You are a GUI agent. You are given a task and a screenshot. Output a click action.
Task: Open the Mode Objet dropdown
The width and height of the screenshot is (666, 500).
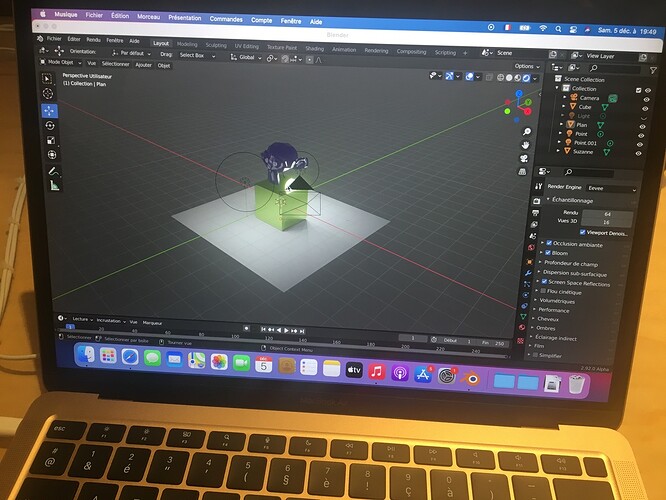click(x=61, y=62)
